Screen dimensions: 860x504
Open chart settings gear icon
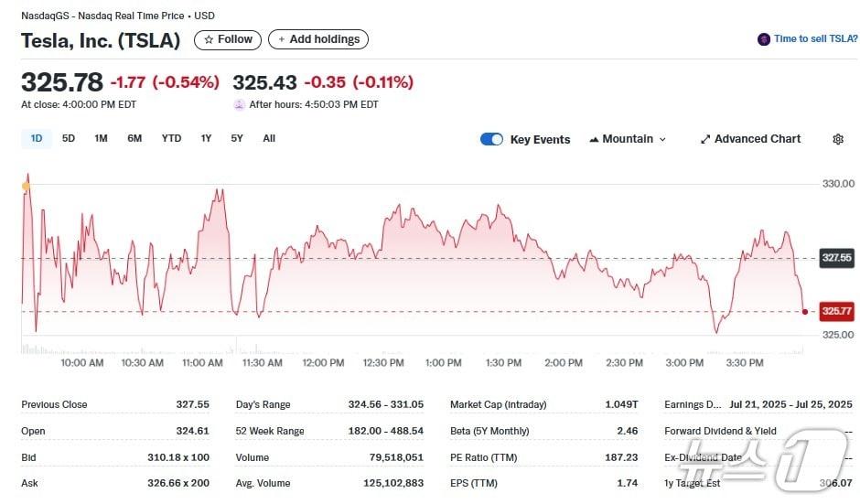pyautogui.click(x=838, y=139)
